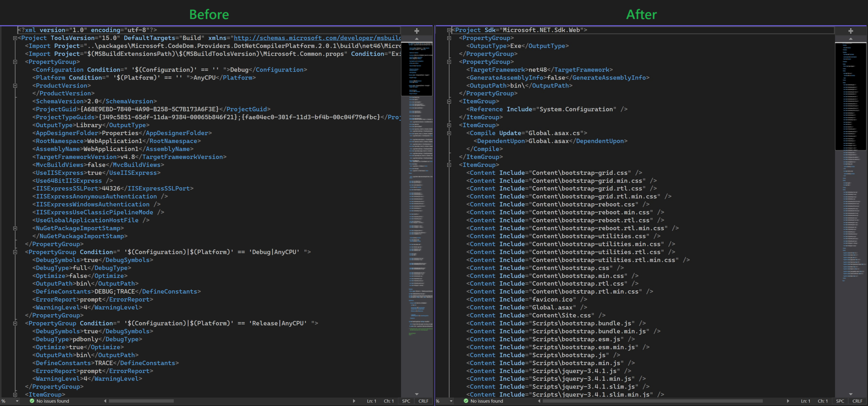Image resolution: width=868 pixels, height=406 pixels.
Task: Click 'Ln: 1' indicator in Before pane
Action: pos(372,401)
